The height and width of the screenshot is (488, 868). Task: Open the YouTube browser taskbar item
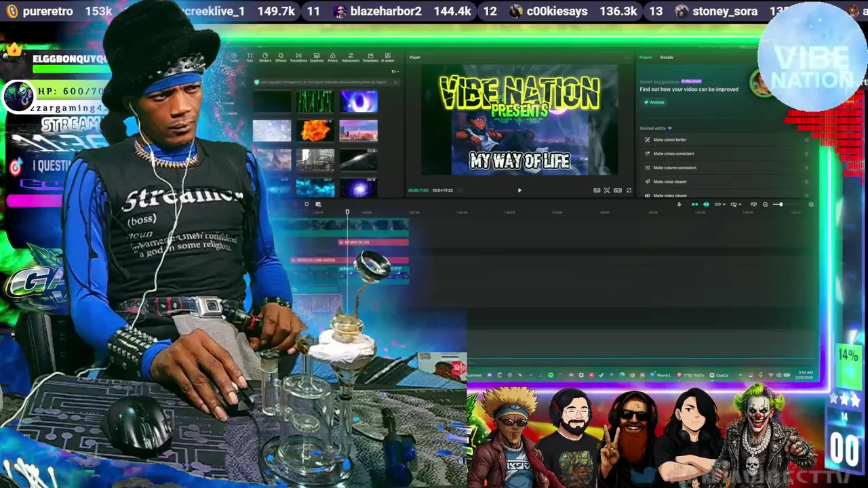691,375
